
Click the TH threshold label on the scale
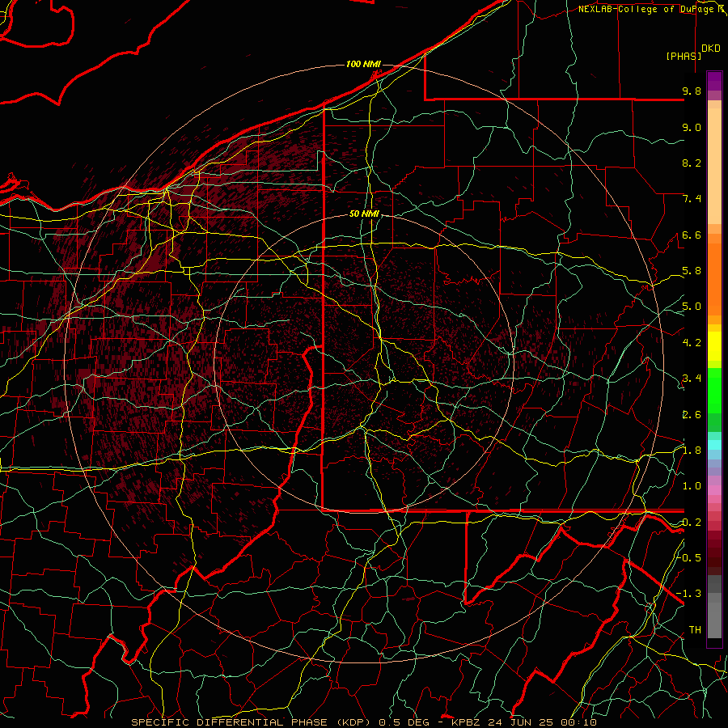coord(695,629)
